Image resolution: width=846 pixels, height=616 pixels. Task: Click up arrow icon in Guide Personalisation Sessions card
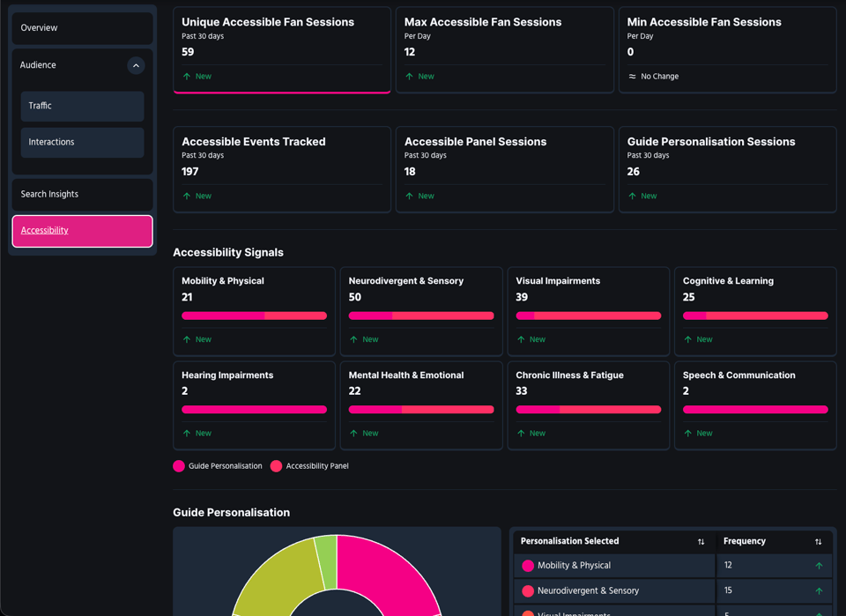(x=633, y=196)
